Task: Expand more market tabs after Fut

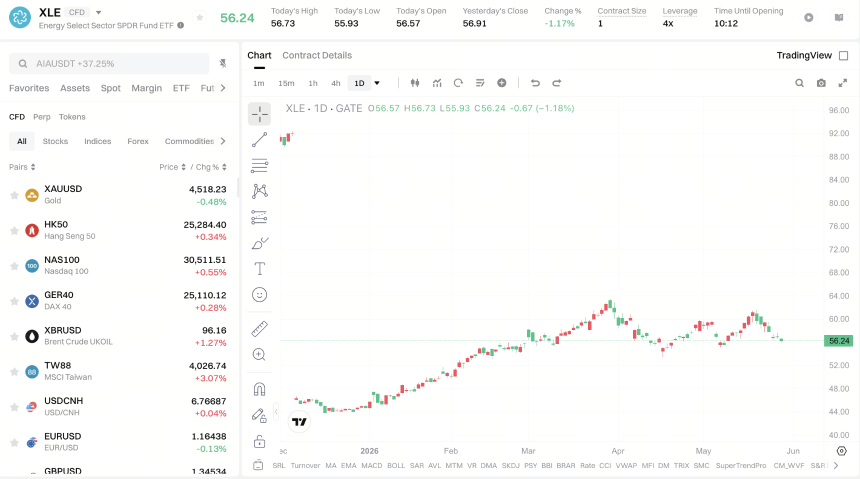Action: point(223,88)
